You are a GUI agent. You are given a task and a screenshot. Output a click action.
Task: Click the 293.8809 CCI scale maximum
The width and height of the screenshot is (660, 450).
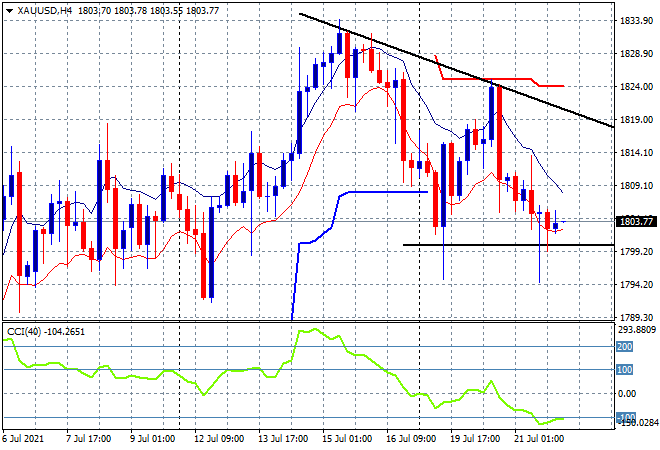tap(637, 329)
